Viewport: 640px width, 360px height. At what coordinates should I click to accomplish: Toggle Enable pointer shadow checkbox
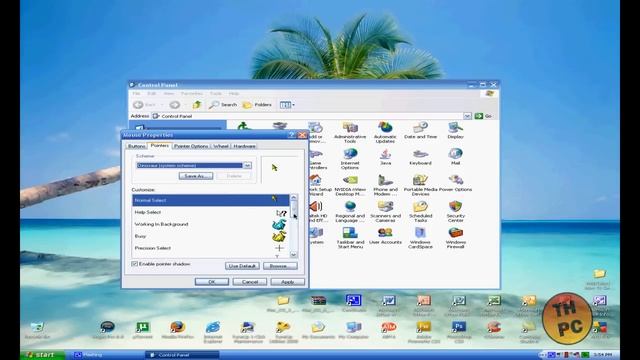[135, 264]
